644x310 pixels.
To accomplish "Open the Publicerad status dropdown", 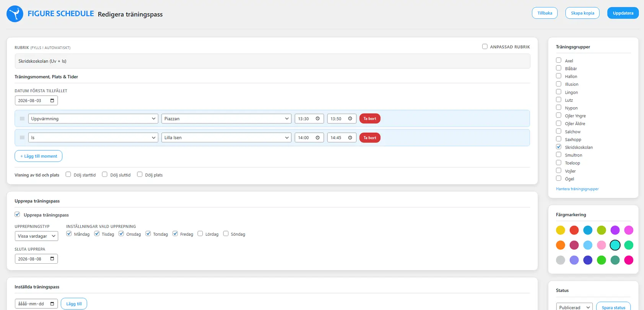I will tap(574, 307).
